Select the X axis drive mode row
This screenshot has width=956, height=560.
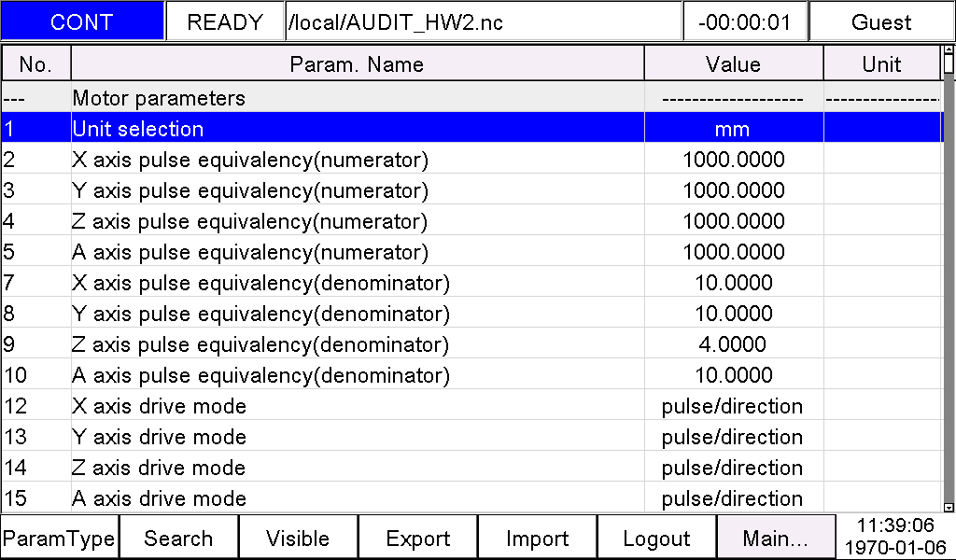coord(471,405)
